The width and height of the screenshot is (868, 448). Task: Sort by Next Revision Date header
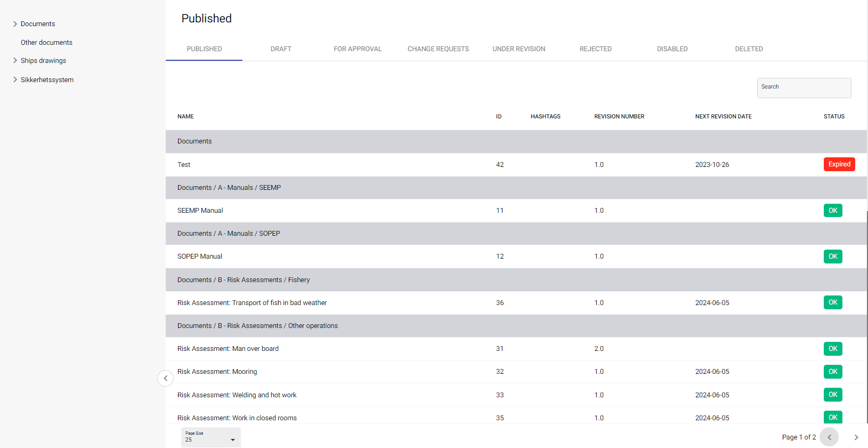click(723, 117)
